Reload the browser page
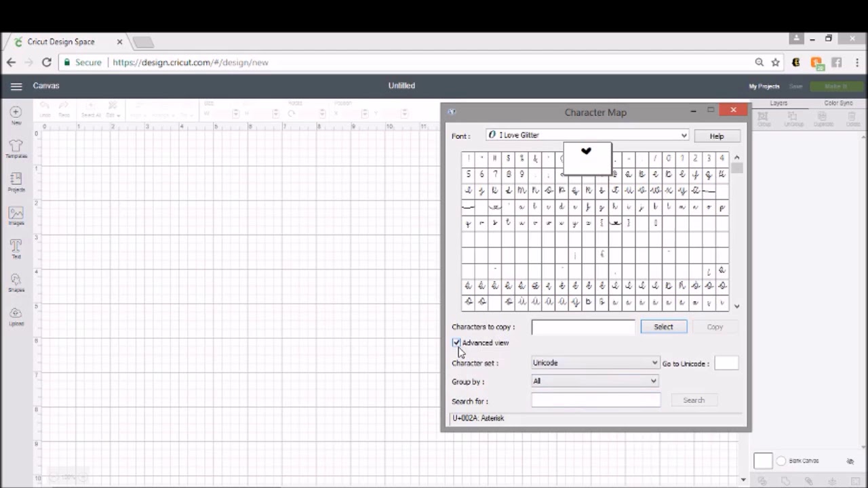The height and width of the screenshot is (488, 868). point(46,62)
